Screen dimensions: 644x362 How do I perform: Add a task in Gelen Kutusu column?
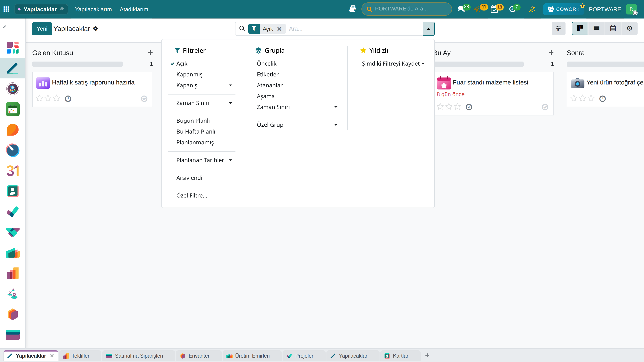(150, 53)
